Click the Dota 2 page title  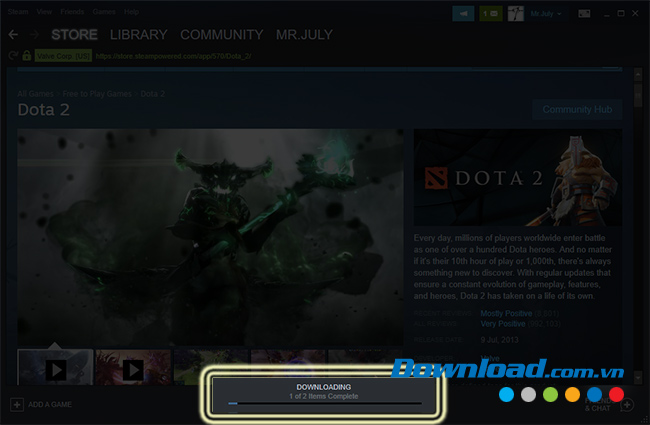pyautogui.click(x=44, y=110)
